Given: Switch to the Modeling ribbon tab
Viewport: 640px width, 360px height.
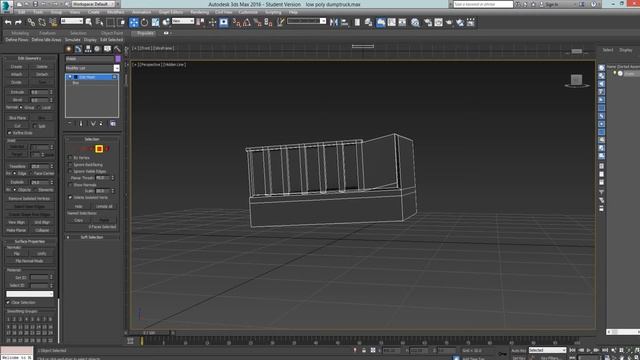Looking at the screenshot, I should (20, 33).
